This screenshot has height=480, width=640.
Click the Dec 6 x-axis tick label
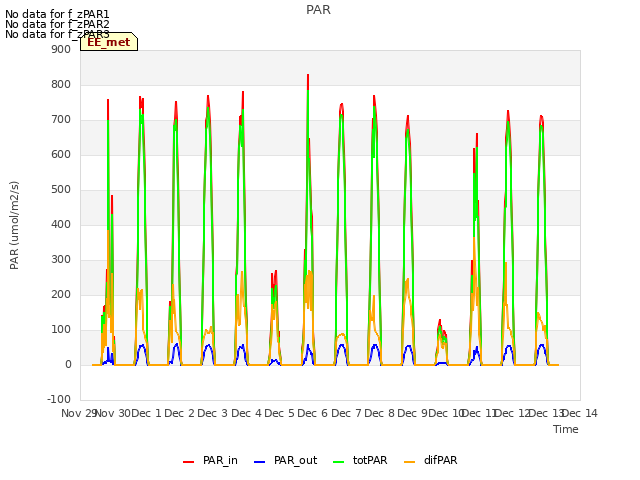point(313,413)
